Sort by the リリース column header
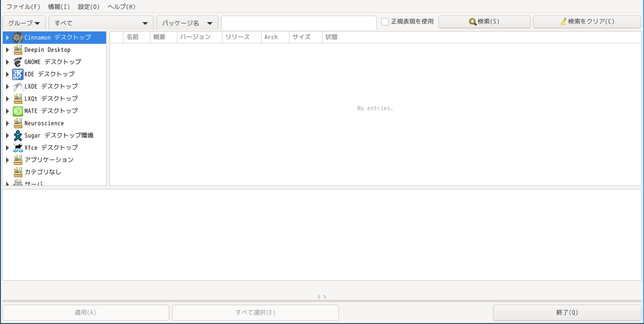Screen dimensions: 644x324 [242, 37]
